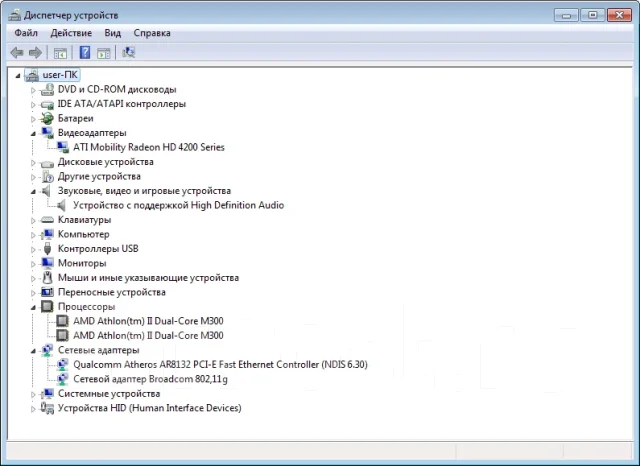Collapse the Процессоры node

[33, 308]
